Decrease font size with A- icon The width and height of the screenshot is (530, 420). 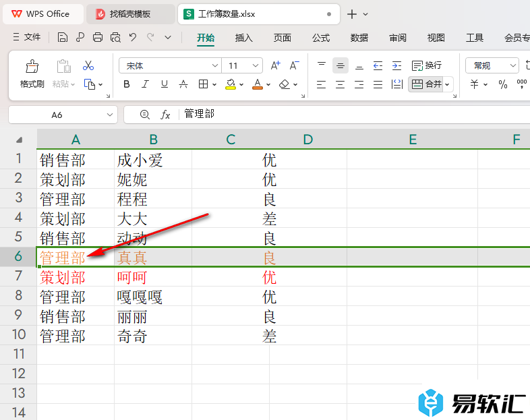coord(294,65)
